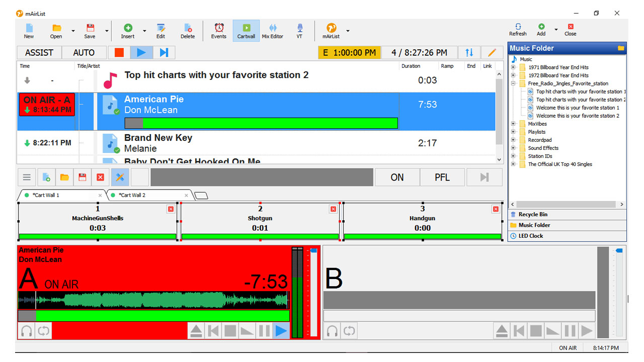Screen dimensions: 644x362
Task: Click Player A volume fader
Action: pos(313,250)
